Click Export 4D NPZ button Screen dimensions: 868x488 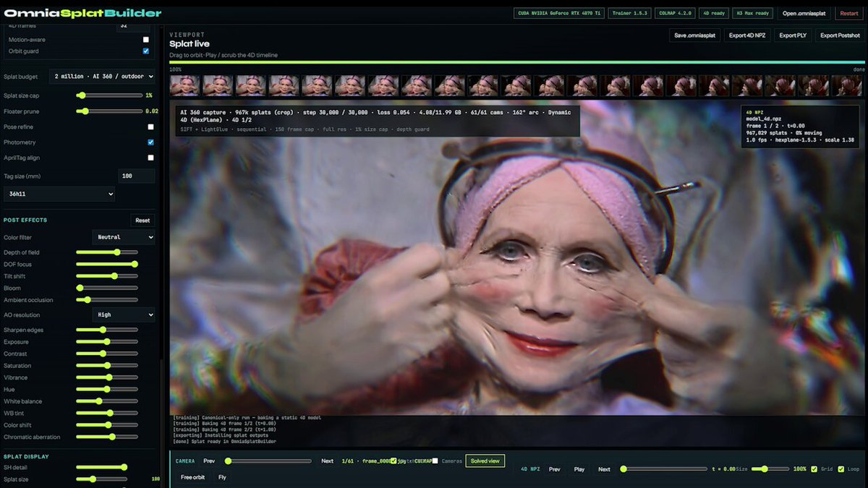747,35
